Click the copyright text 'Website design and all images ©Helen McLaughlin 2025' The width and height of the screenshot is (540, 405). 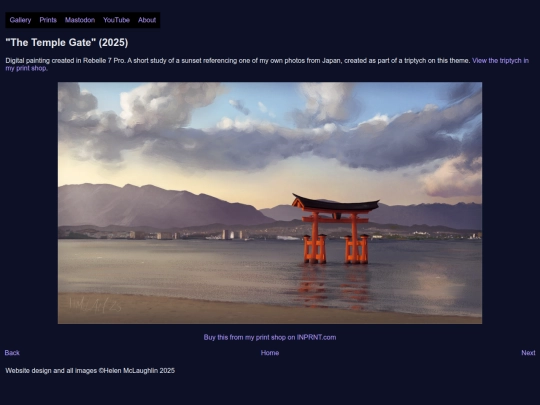[x=90, y=371]
